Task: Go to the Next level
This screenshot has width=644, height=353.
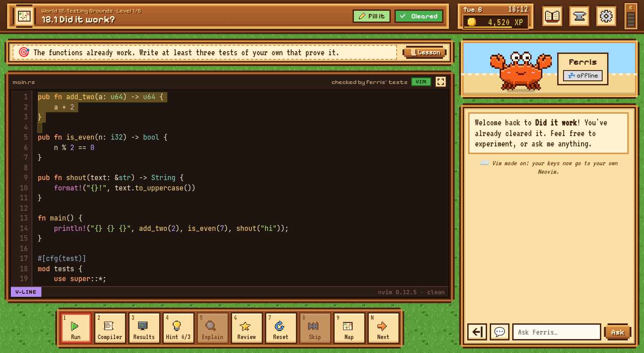Action: (x=383, y=328)
